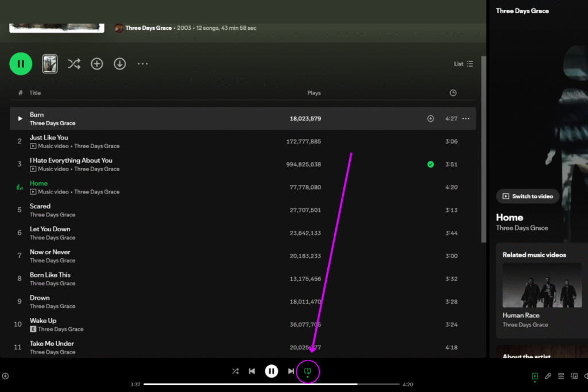Enable shuffle in the album action row
Image resolution: width=588 pixels, height=392 pixels.
[74, 64]
